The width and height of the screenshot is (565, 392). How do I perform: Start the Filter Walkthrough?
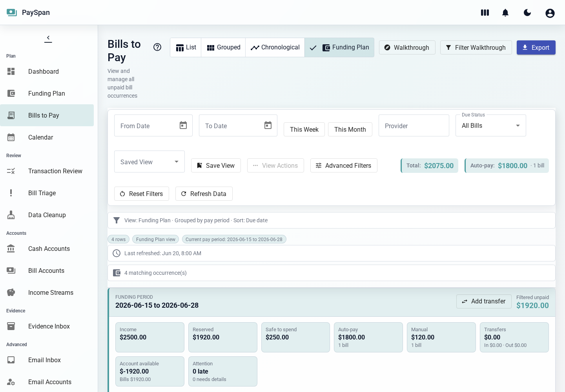point(476,47)
